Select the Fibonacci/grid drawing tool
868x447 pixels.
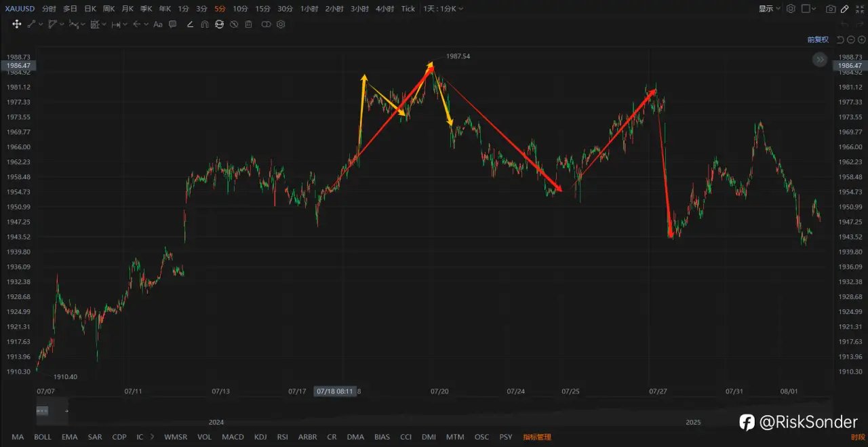point(95,24)
